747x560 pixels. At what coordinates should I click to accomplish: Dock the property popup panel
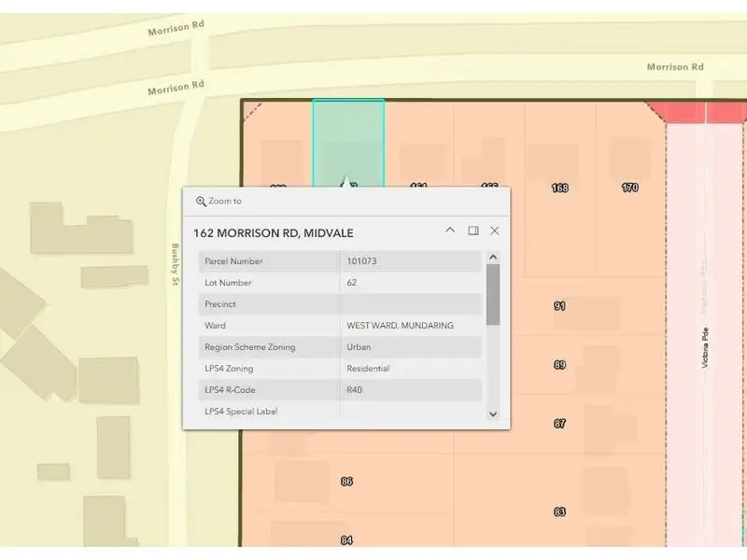coord(473,231)
